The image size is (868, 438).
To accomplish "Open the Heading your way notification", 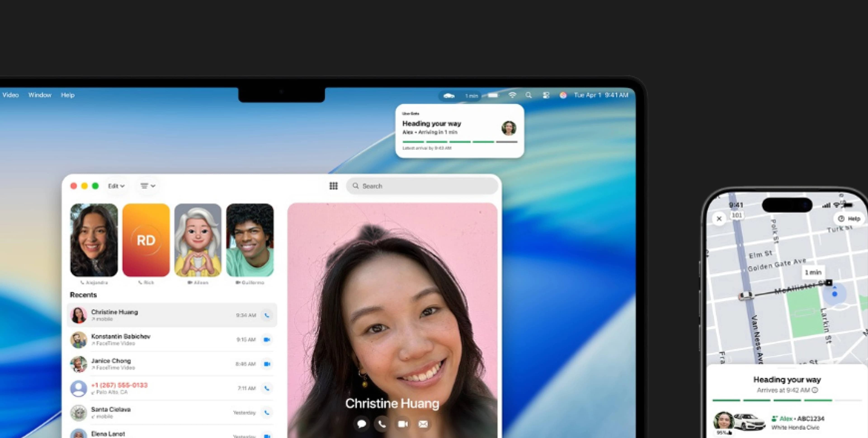I will 460,131.
